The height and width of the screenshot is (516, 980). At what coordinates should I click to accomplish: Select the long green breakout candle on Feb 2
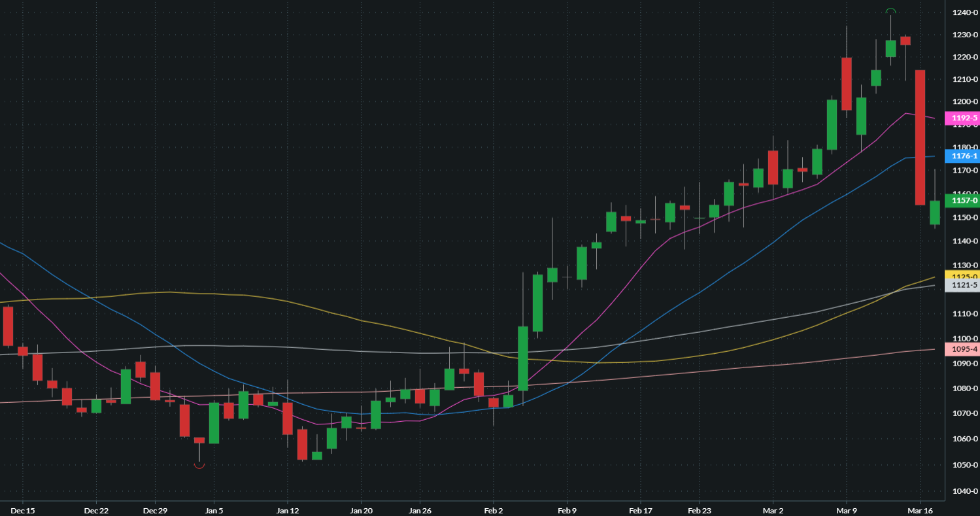[524, 360]
